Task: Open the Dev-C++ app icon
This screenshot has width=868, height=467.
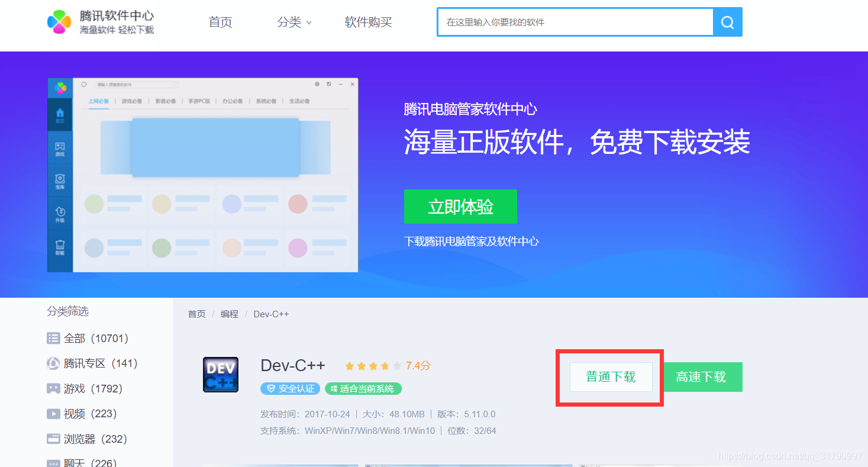Action: (221, 374)
